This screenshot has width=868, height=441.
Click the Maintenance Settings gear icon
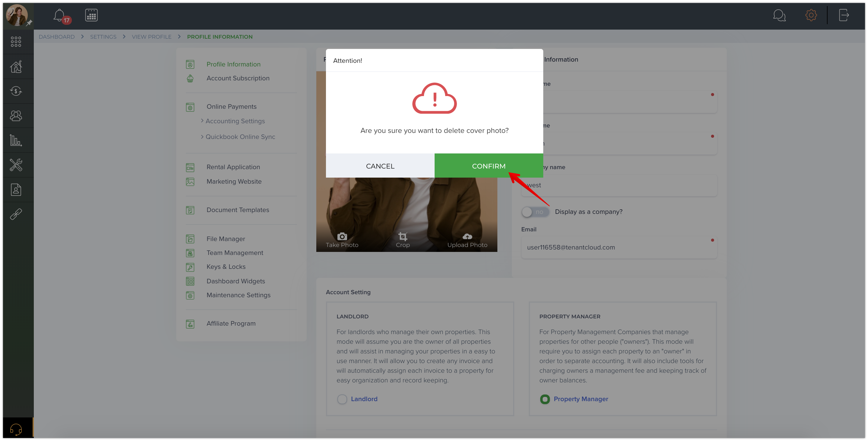190,296
